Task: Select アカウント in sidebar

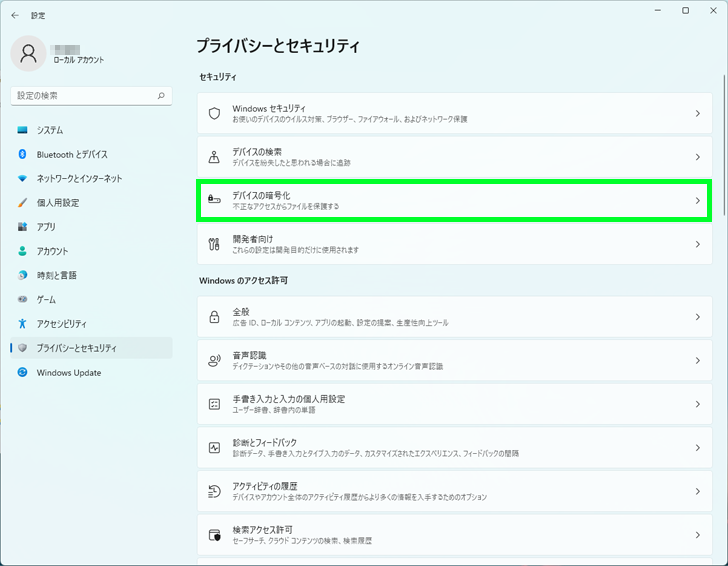Action: tap(91, 251)
